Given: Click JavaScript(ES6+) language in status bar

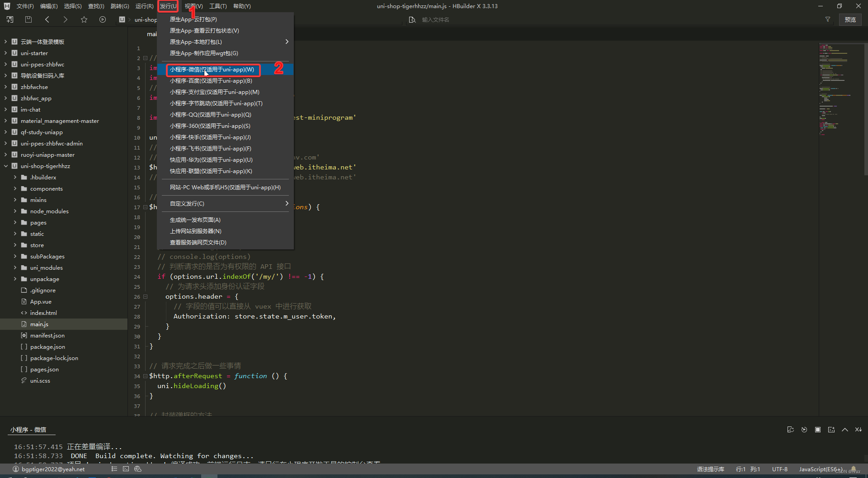Looking at the screenshot, I should click(821, 469).
